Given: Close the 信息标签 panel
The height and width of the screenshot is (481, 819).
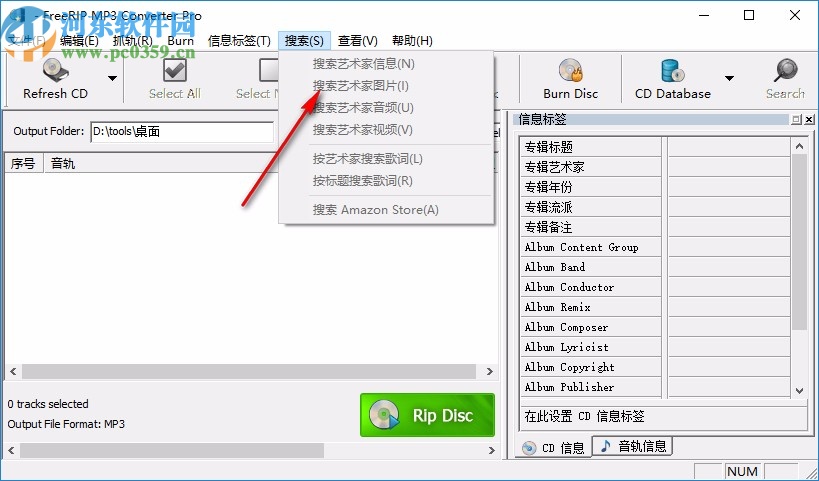Looking at the screenshot, I should click(x=809, y=120).
